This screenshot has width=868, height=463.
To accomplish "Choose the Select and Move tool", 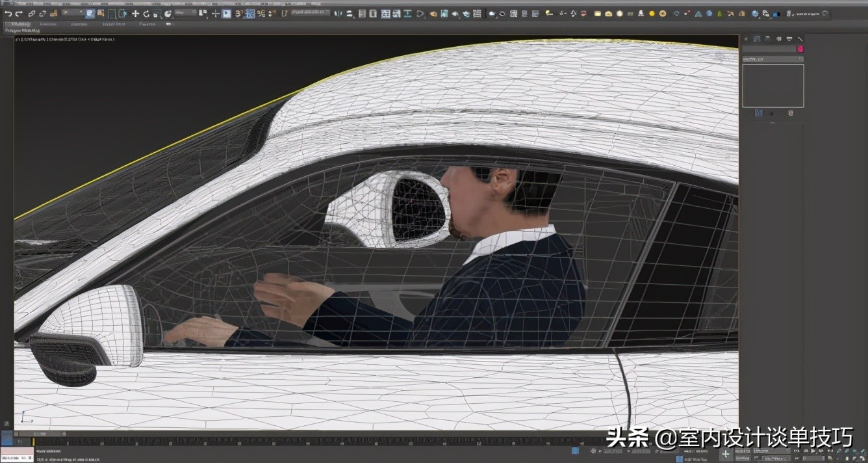I will 135,14.
